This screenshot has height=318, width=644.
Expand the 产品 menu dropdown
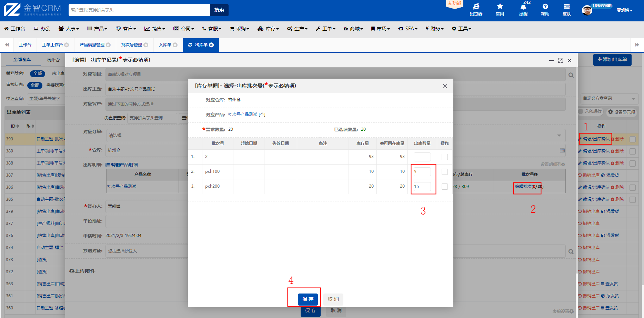(x=97, y=29)
